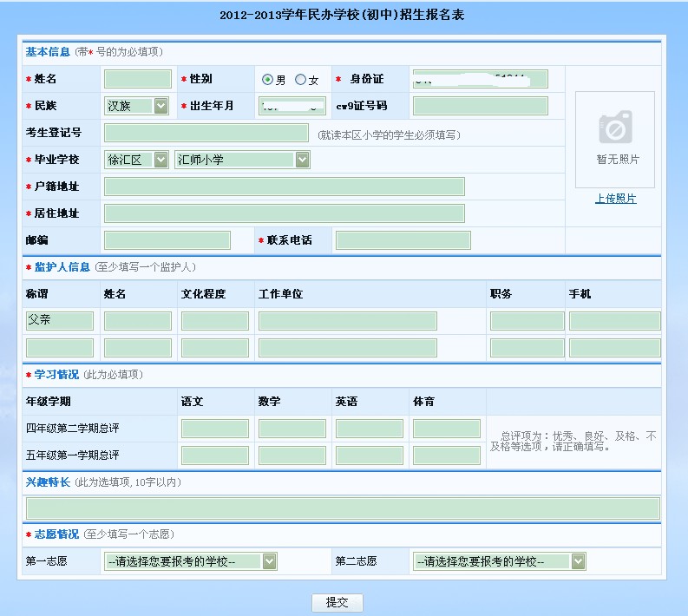Screen dimensions: 688x616
Task: Expand the 徐汇区 district dropdown
Action: 136,160
